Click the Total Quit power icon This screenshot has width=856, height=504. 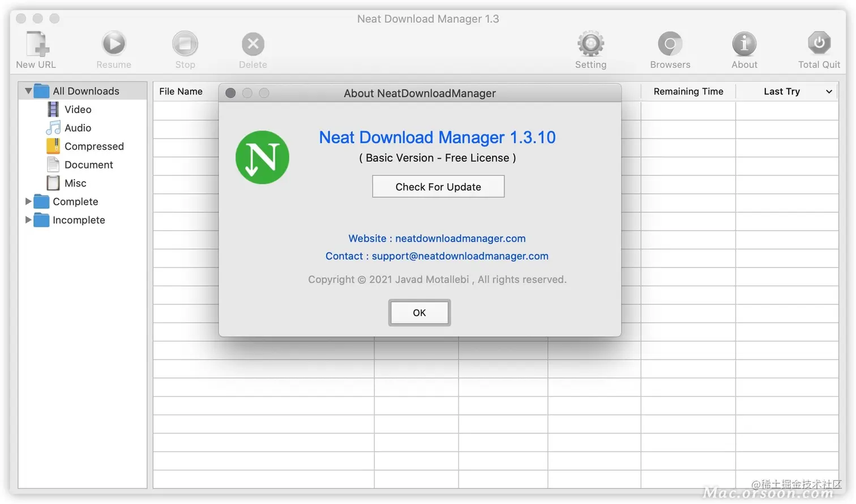[819, 43]
